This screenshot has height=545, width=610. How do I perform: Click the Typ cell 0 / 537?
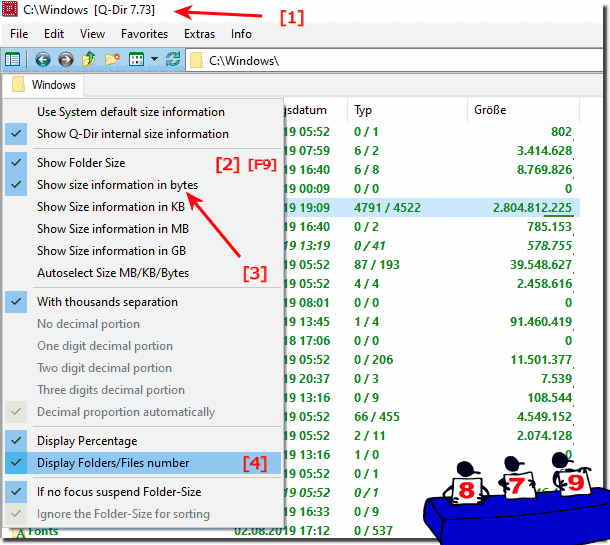click(373, 531)
